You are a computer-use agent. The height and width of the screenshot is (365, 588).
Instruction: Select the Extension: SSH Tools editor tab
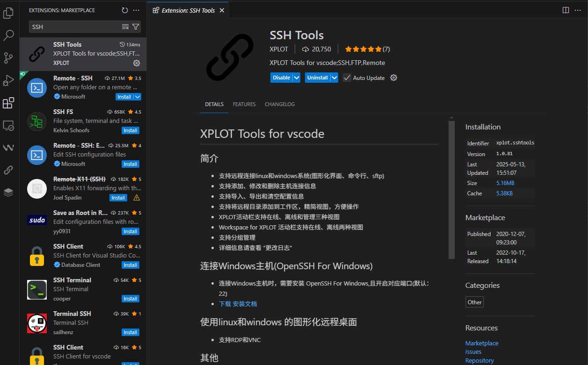[188, 10]
